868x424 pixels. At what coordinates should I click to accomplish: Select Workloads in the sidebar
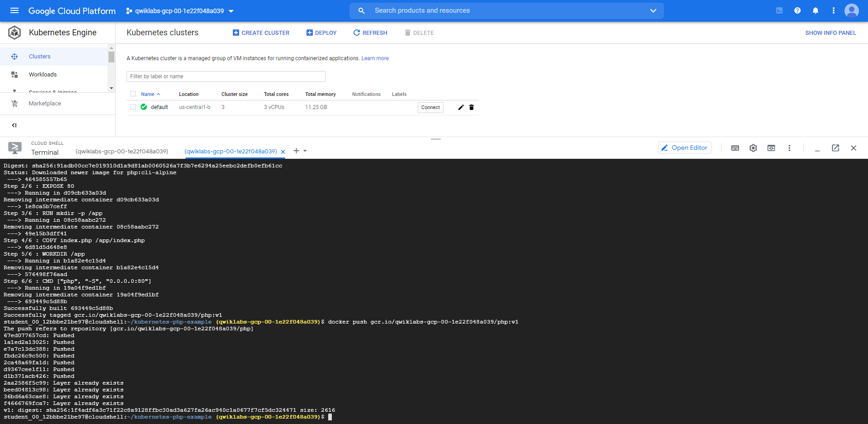pos(54,75)
